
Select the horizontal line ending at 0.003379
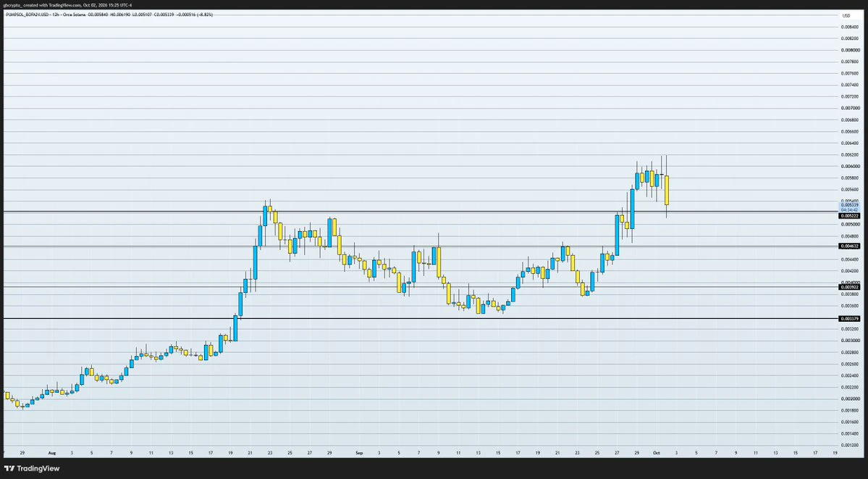point(421,318)
